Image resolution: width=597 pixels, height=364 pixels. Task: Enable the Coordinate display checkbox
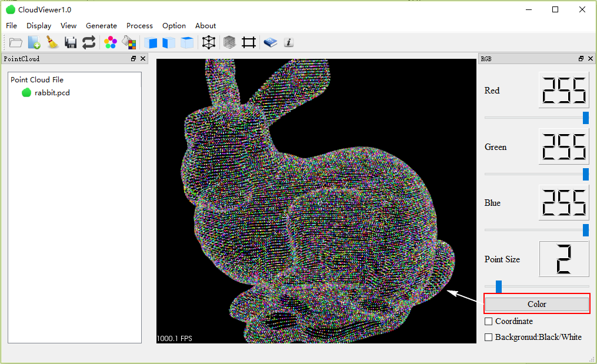[x=488, y=321]
